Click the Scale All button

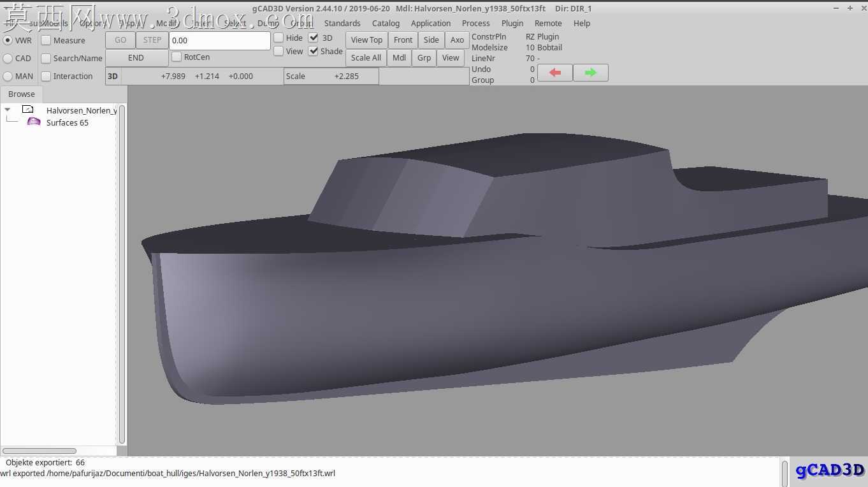click(366, 57)
